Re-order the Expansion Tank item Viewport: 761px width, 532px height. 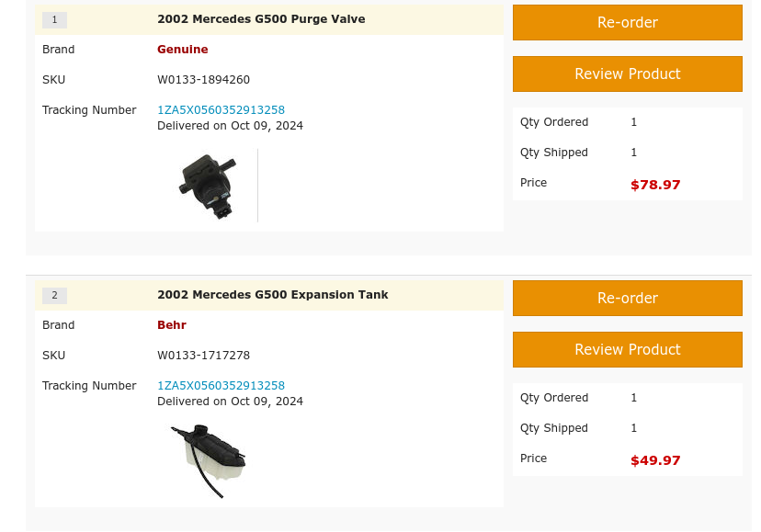pyautogui.click(x=627, y=299)
